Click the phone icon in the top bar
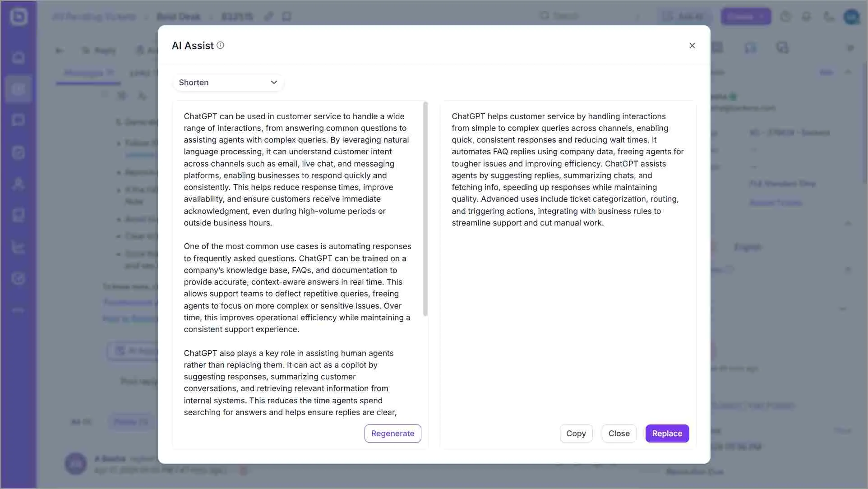This screenshot has width=868, height=489. point(828,17)
